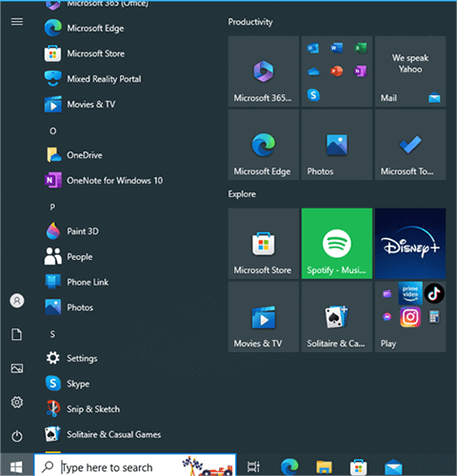457x476 pixels.
Task: Open the Mail tile
Action: [410, 71]
